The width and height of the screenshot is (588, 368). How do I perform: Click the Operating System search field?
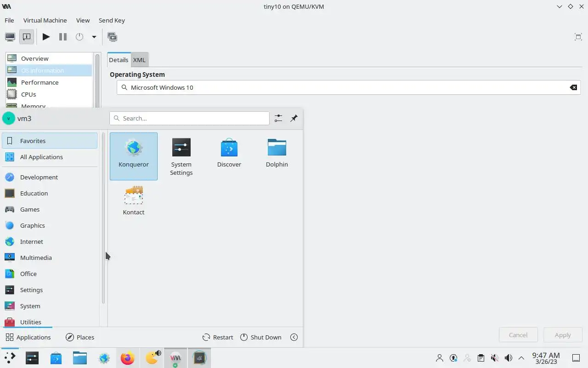pyautogui.click(x=349, y=87)
